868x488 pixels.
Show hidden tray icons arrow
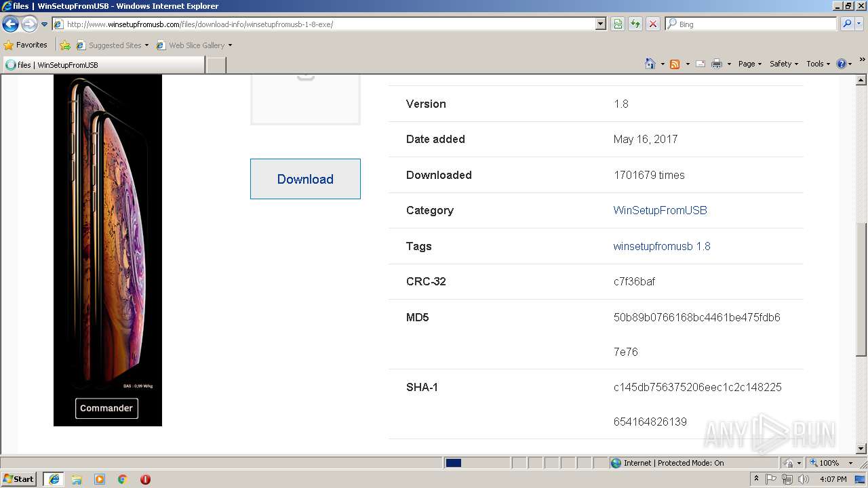click(756, 479)
